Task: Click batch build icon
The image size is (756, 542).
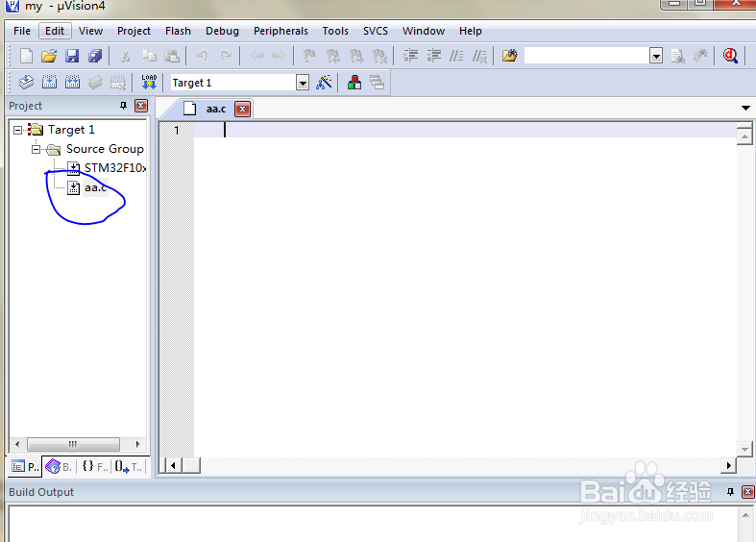Action: pos(95,83)
